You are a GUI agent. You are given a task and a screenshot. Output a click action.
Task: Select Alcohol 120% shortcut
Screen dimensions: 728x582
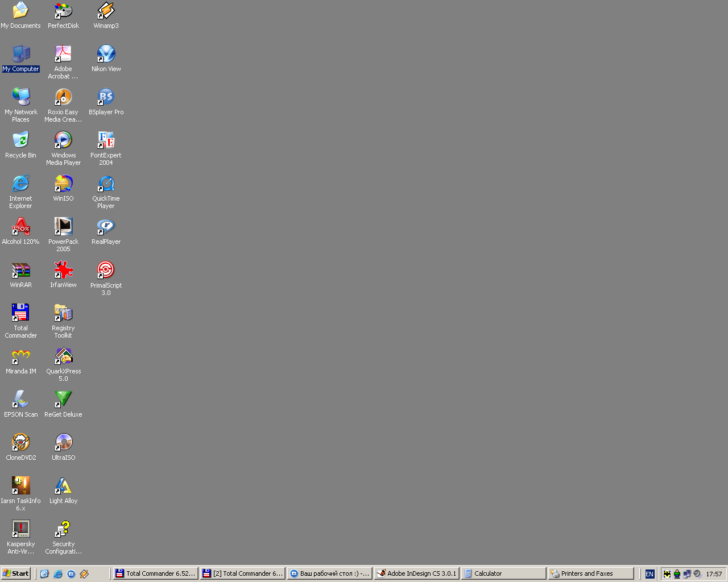coord(20,231)
